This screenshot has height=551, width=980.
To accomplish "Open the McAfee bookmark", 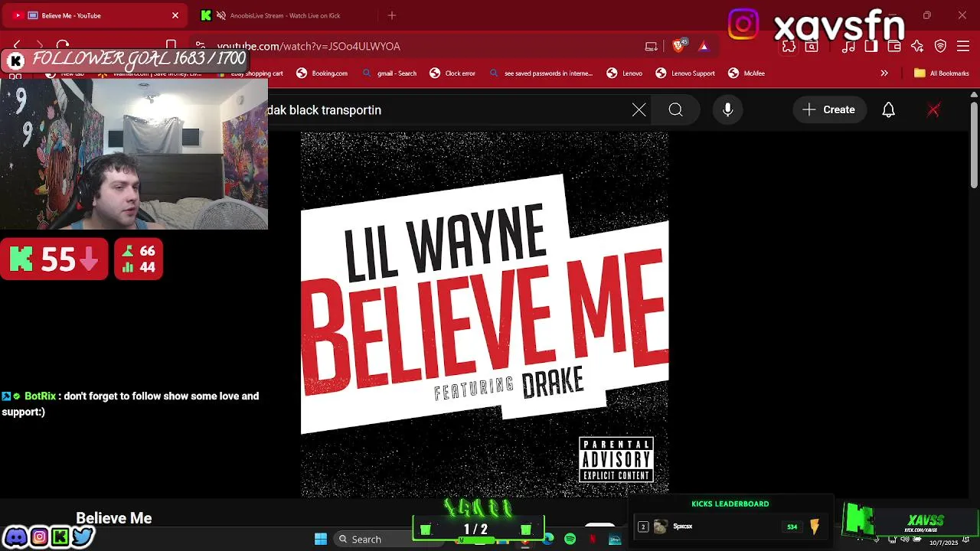I will 746,73.
